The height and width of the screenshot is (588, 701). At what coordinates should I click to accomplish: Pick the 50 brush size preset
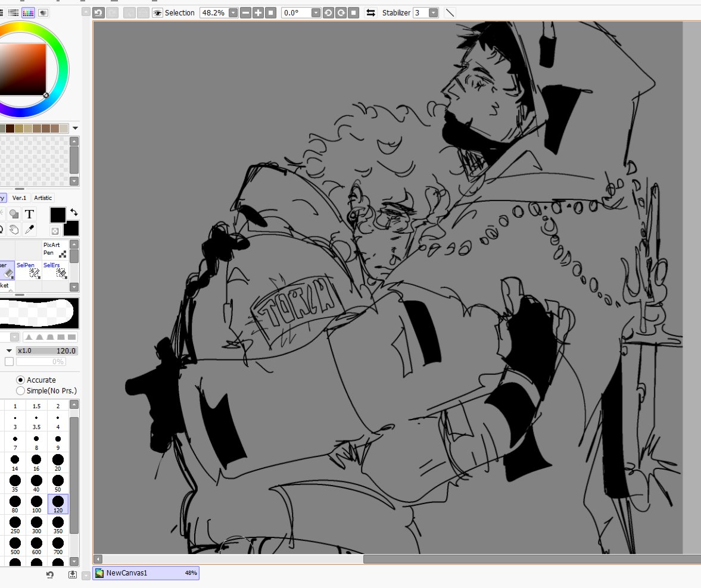(58, 483)
